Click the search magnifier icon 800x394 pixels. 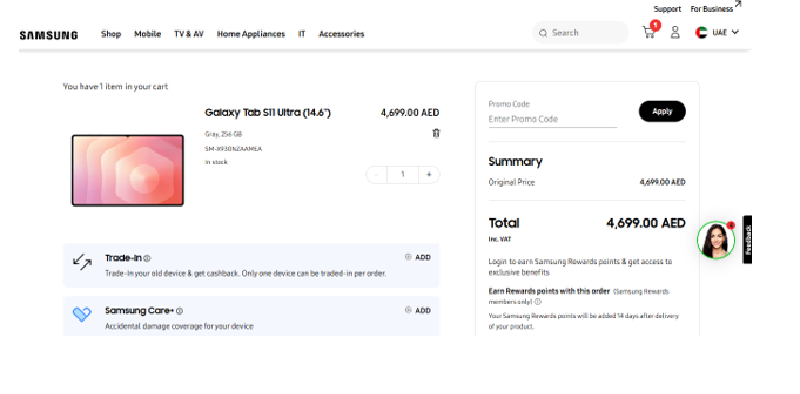(x=543, y=33)
